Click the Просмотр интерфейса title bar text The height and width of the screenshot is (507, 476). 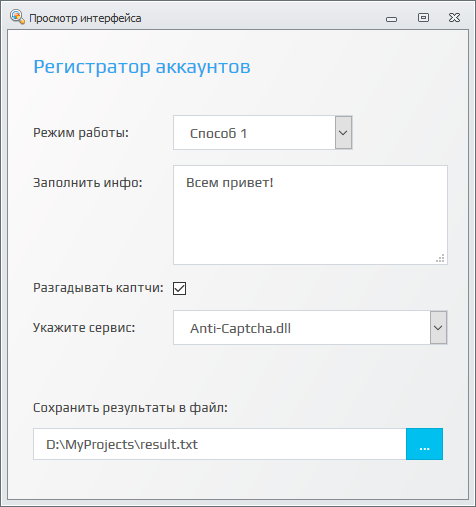(x=85, y=18)
